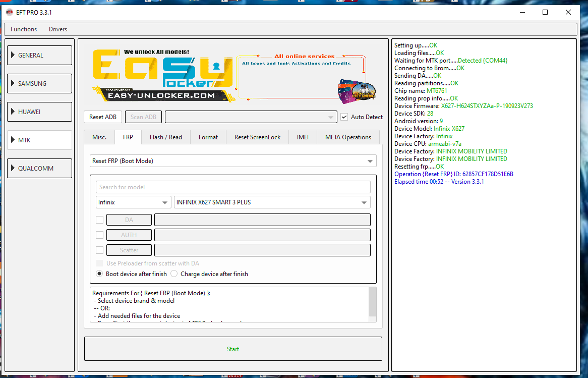
Task: Click the DA browse button
Action: tap(129, 220)
